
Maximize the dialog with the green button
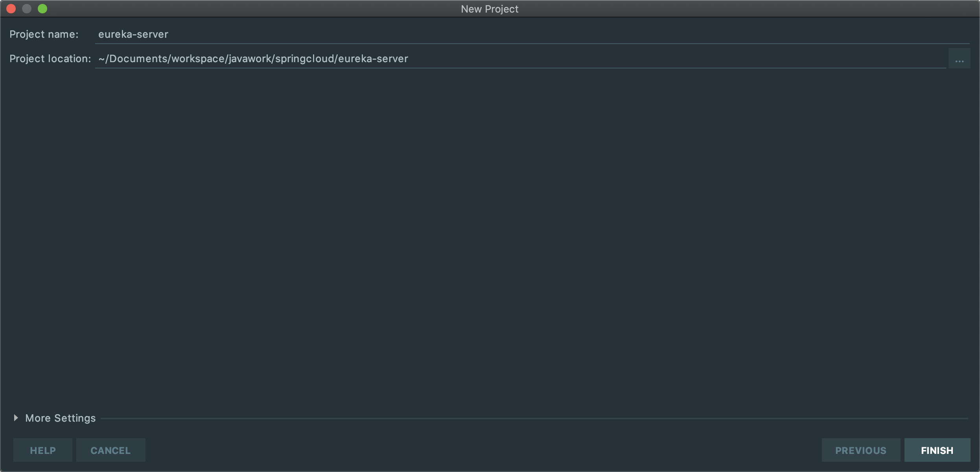42,9
